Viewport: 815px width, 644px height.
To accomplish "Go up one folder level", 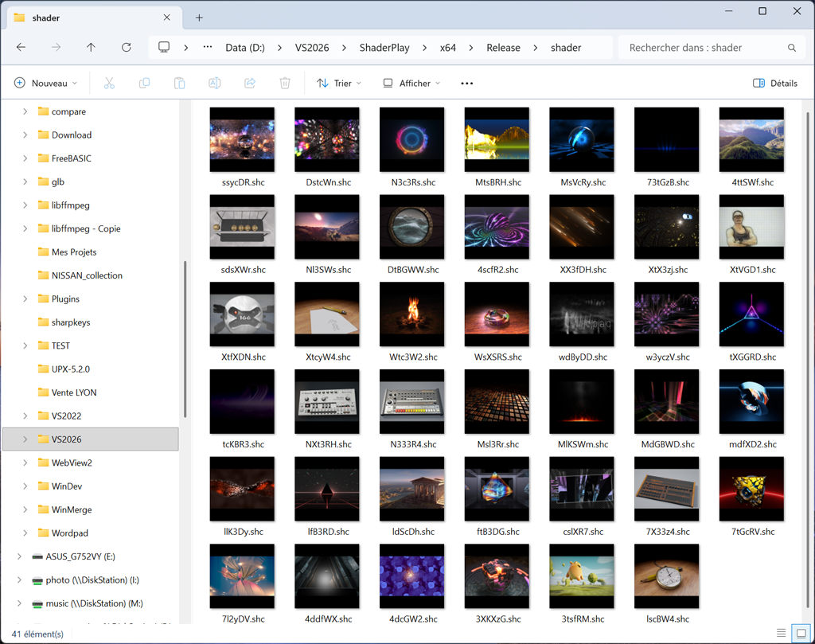I will point(91,47).
